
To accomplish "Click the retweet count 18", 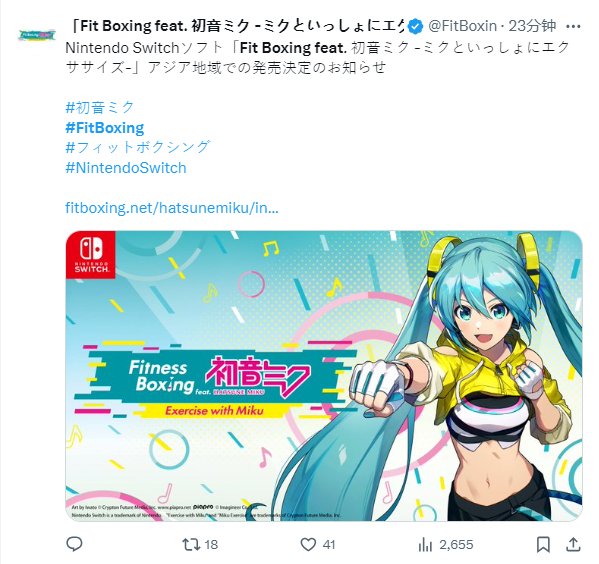I will (x=211, y=545).
